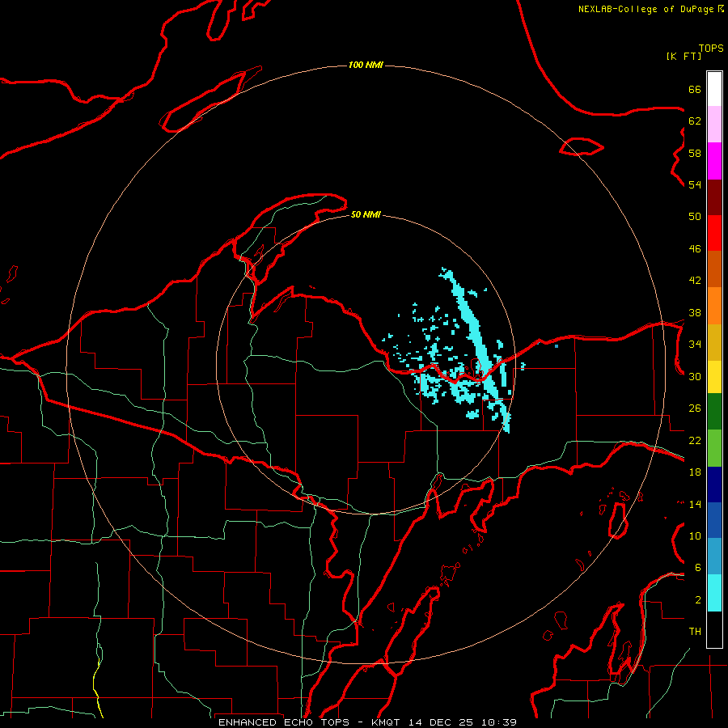Select the dark red legend swatch
Screen dimensions: 728x728
pyautogui.click(x=714, y=197)
